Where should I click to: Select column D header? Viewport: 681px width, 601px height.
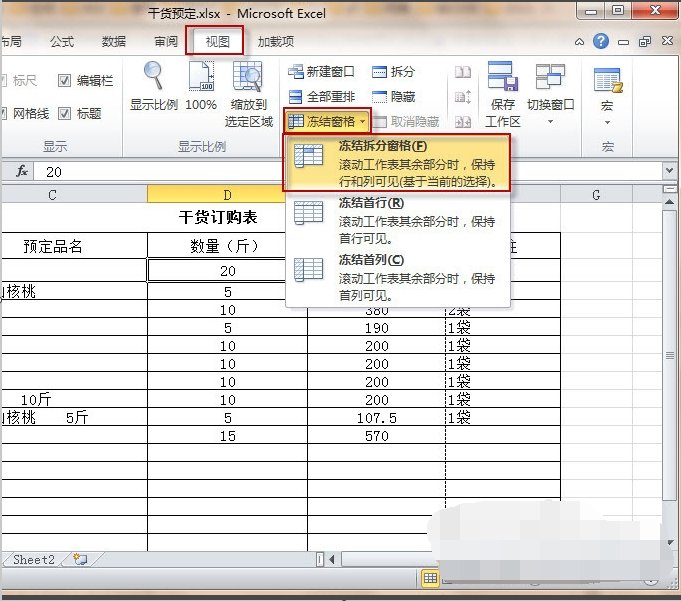[227, 195]
